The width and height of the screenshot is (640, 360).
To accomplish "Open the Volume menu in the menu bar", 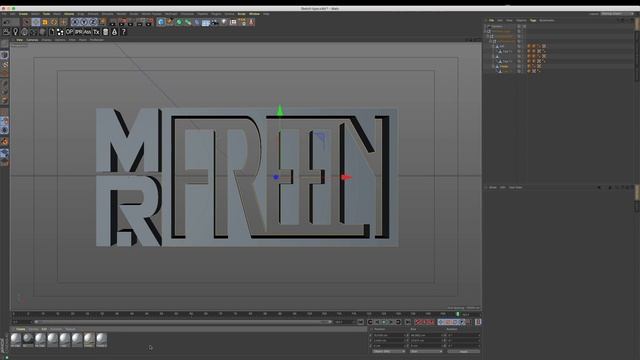I will tap(69, 14).
